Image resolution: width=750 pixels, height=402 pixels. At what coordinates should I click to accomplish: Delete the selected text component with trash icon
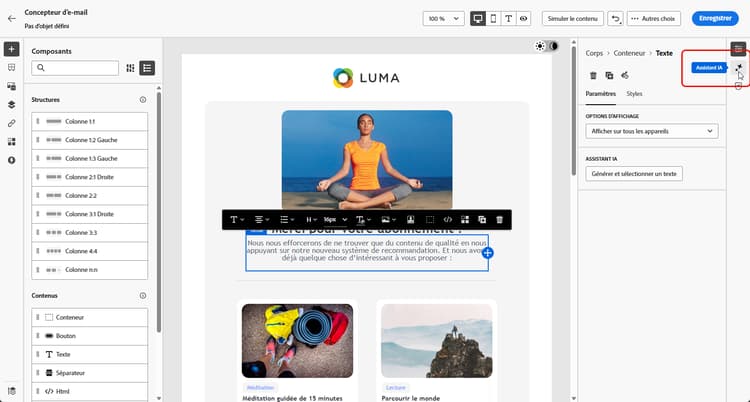point(593,76)
